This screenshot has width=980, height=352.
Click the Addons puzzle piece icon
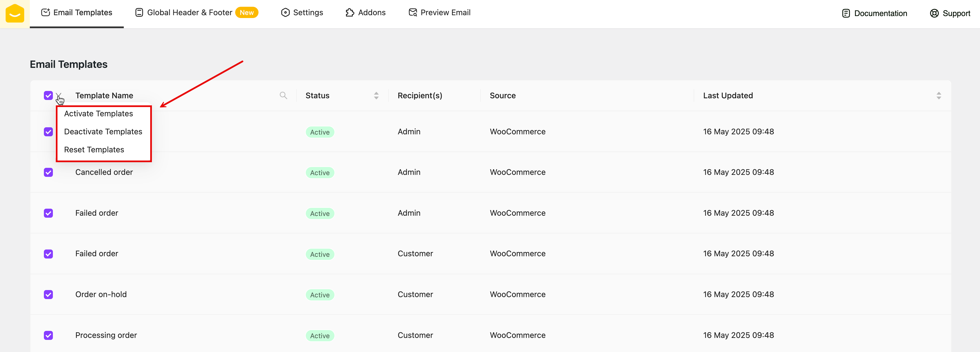pyautogui.click(x=350, y=13)
